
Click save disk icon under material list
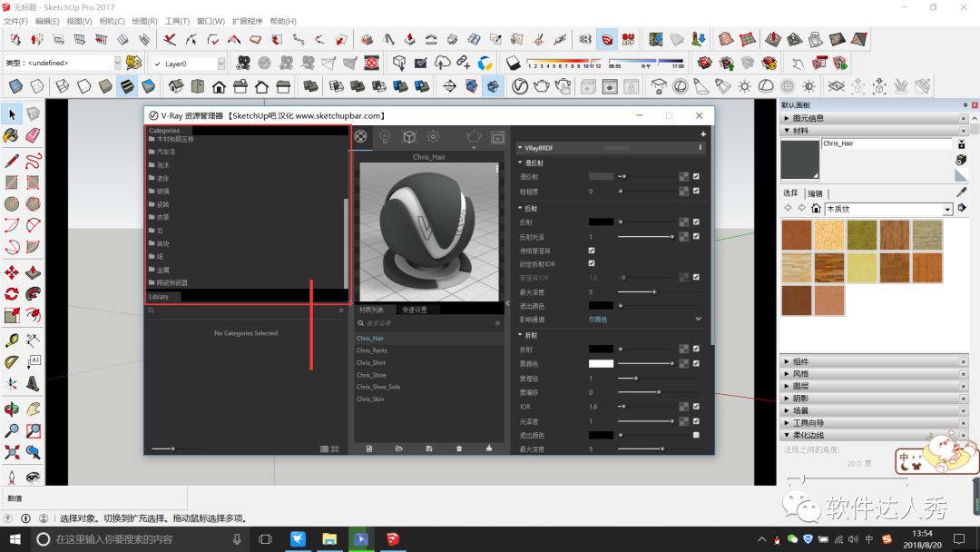point(428,448)
